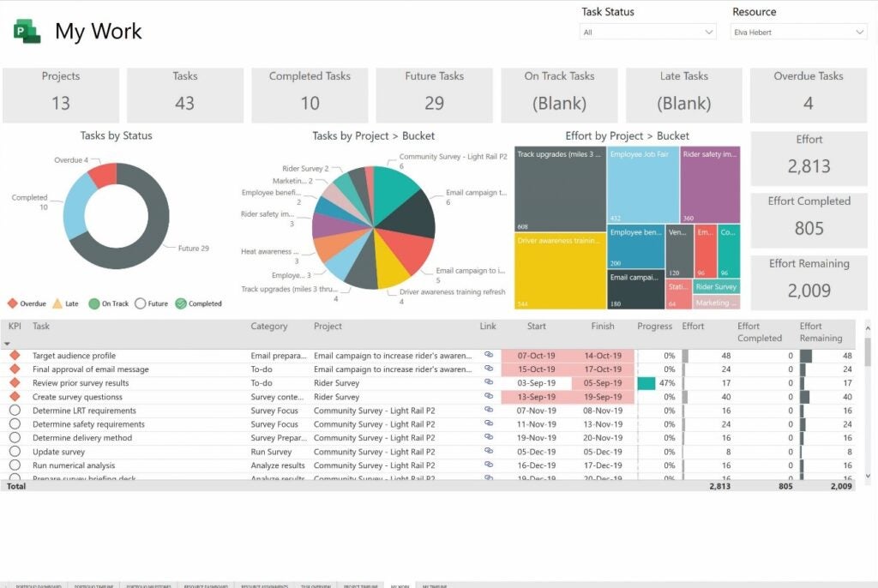Click the On Track legend marker
Viewport: 878px width, 588px height.
pos(94,303)
